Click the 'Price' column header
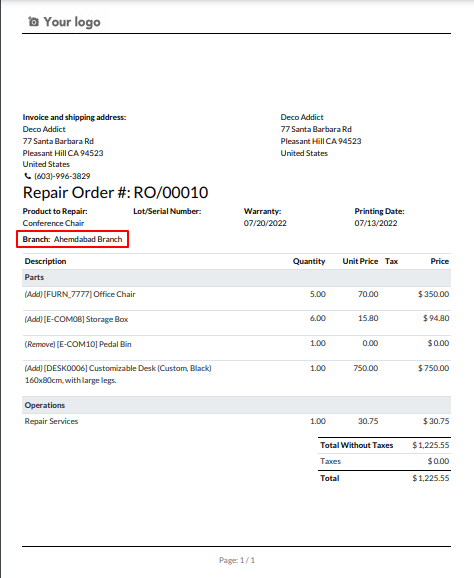The height and width of the screenshot is (578, 474). (440, 261)
